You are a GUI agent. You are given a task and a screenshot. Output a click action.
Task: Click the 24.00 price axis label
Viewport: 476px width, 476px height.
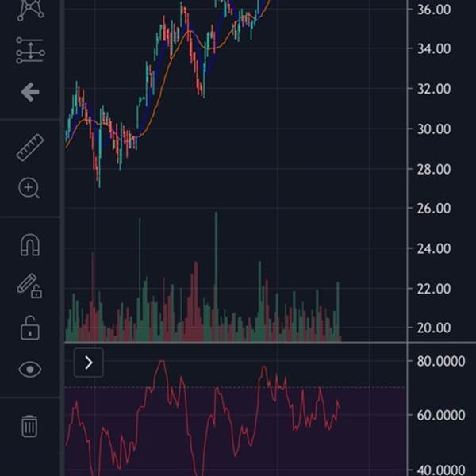click(x=434, y=248)
